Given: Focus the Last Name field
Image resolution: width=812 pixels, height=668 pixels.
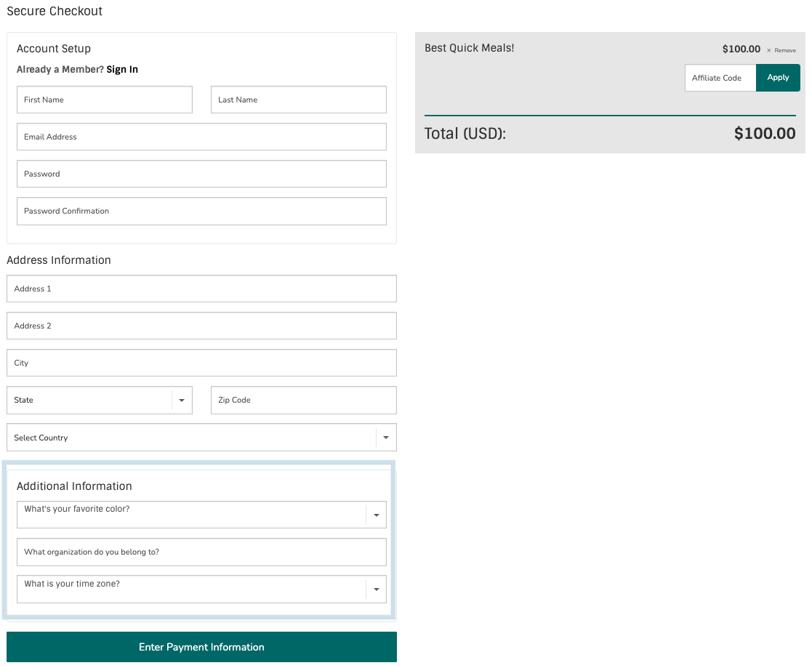Looking at the screenshot, I should pos(299,100).
